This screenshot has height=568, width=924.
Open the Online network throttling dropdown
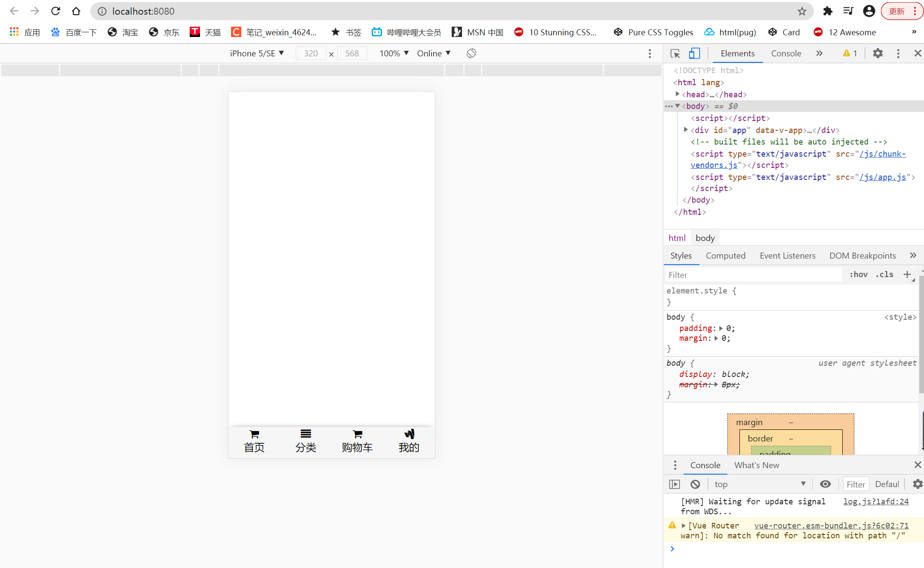pyautogui.click(x=434, y=53)
